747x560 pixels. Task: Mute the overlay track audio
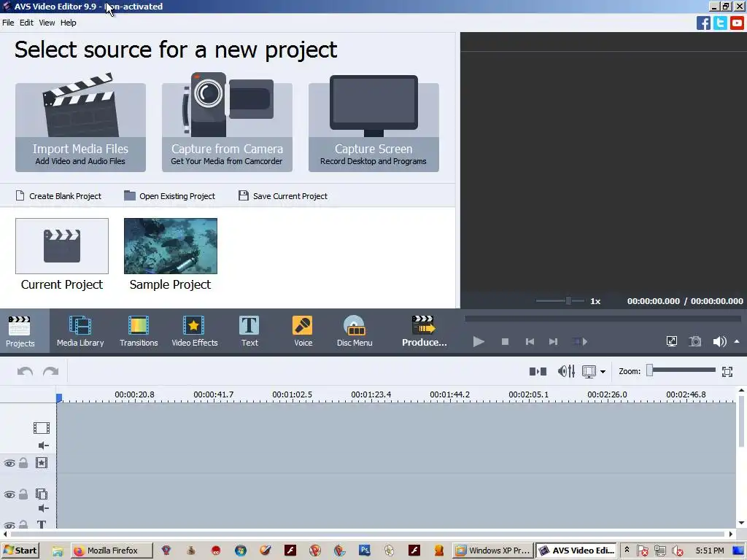43,508
